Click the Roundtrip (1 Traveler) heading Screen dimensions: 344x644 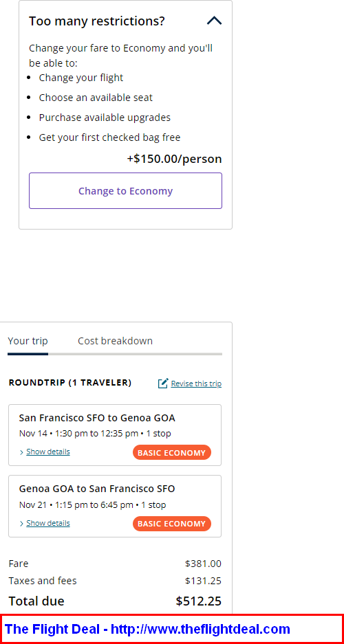point(70,383)
